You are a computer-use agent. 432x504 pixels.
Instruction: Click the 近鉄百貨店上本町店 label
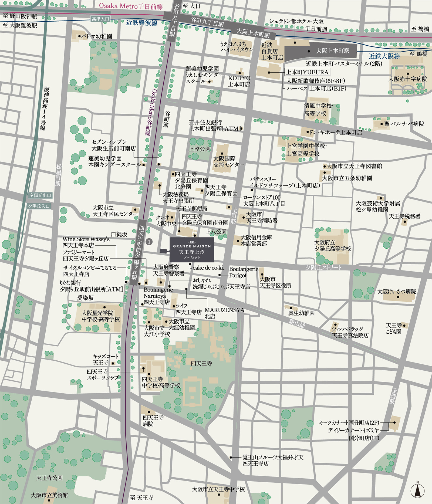pyautogui.click(x=272, y=51)
